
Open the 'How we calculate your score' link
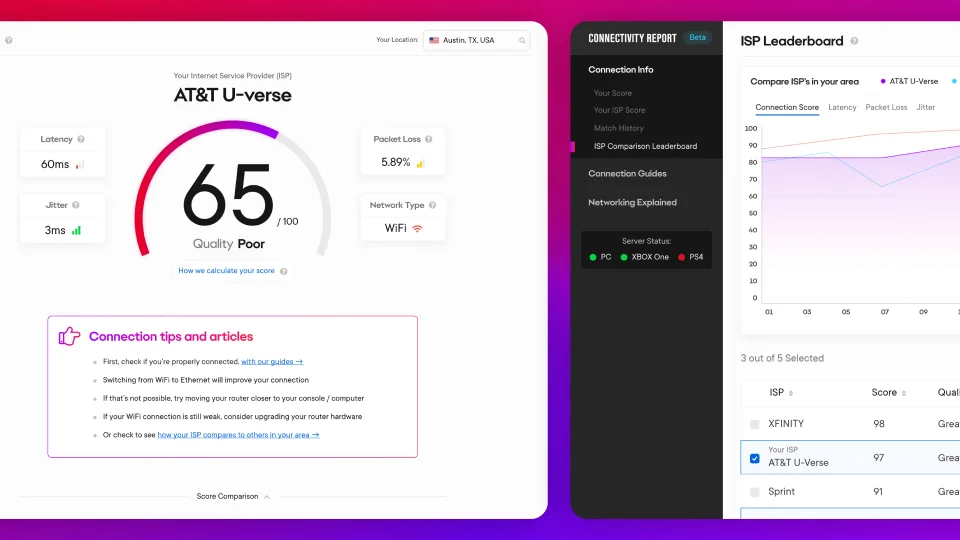click(227, 271)
